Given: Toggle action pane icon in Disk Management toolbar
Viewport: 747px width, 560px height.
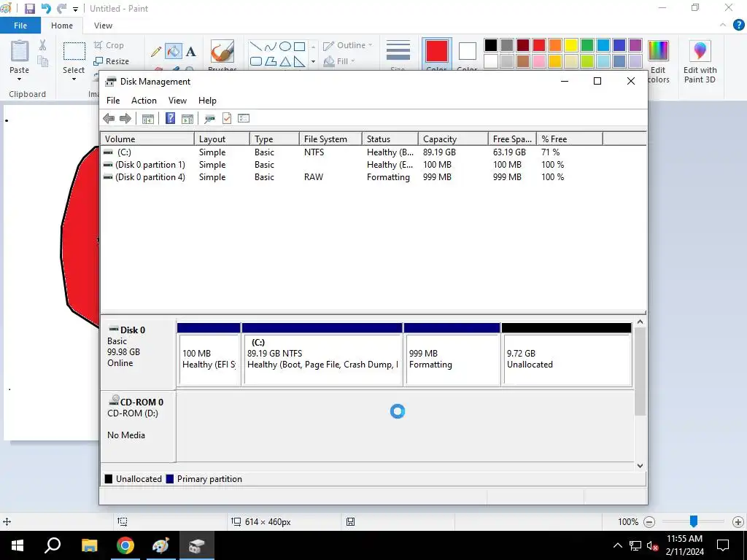Looking at the screenshot, I should (187, 119).
